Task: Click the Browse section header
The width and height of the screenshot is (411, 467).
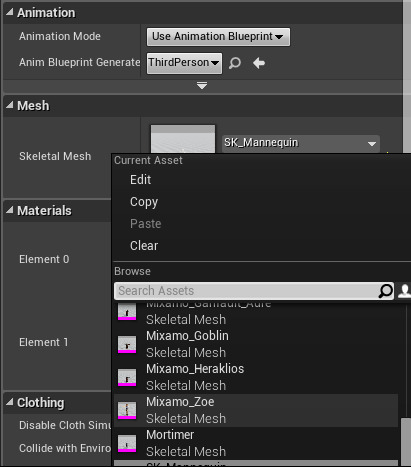Action: [132, 271]
